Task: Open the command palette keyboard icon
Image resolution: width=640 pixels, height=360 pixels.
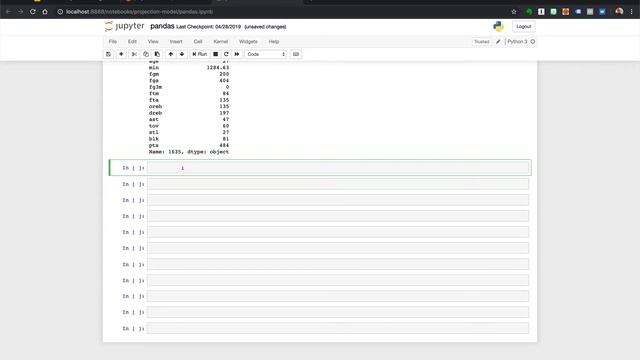Action: [296, 54]
